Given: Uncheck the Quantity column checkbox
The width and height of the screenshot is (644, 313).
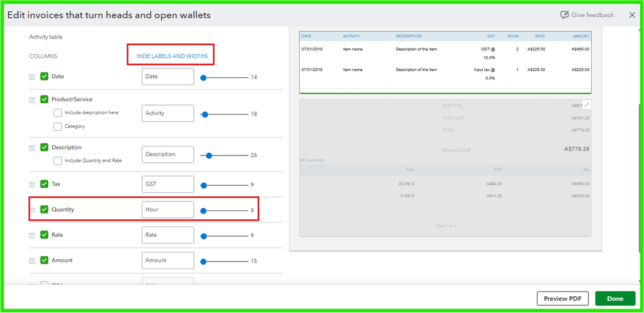Looking at the screenshot, I should (x=44, y=209).
